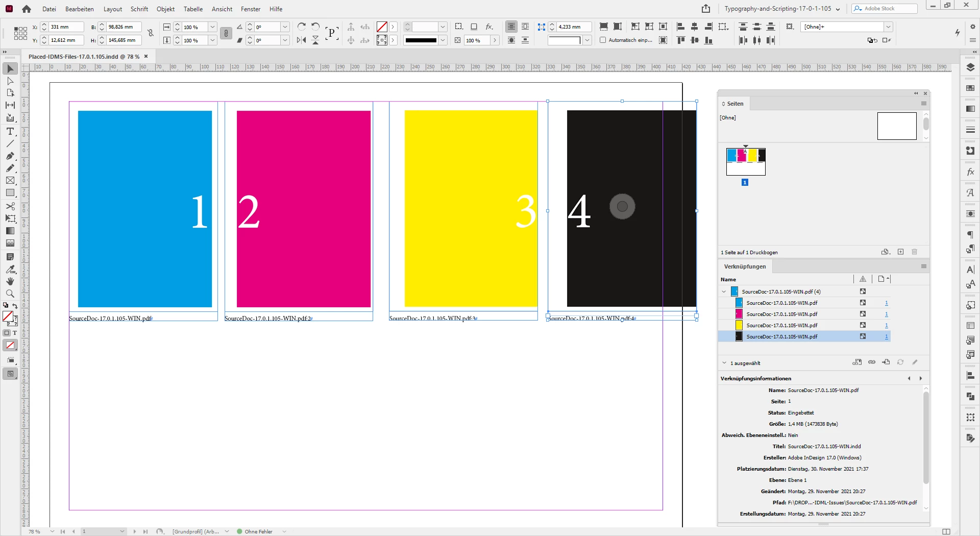The image size is (980, 536).
Task: Click page link 1 of black SourceDoc row
Action: 887,336
